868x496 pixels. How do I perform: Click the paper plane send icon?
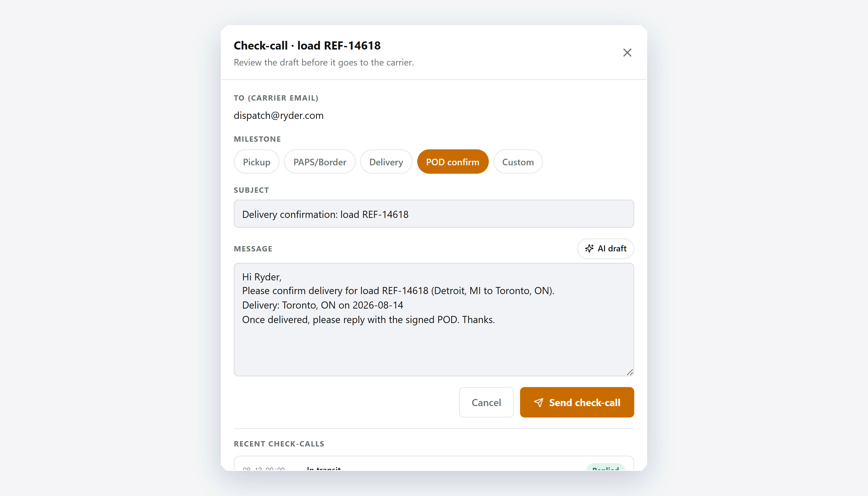(539, 402)
